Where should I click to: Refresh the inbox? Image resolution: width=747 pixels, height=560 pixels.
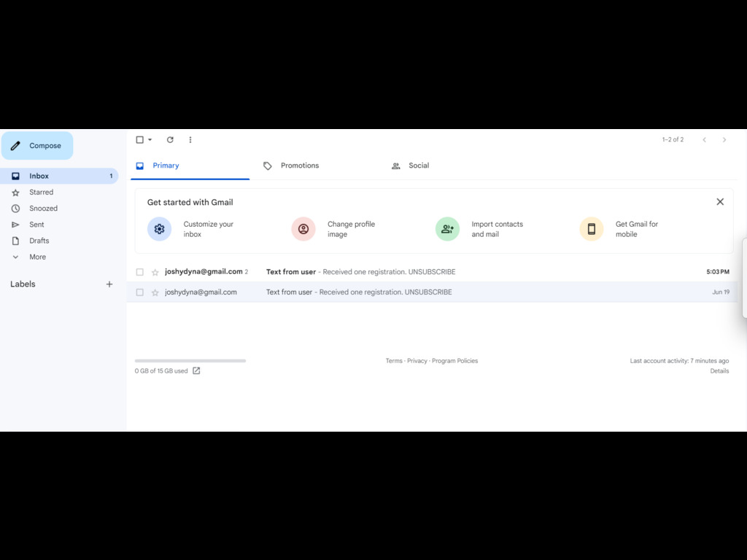point(170,139)
